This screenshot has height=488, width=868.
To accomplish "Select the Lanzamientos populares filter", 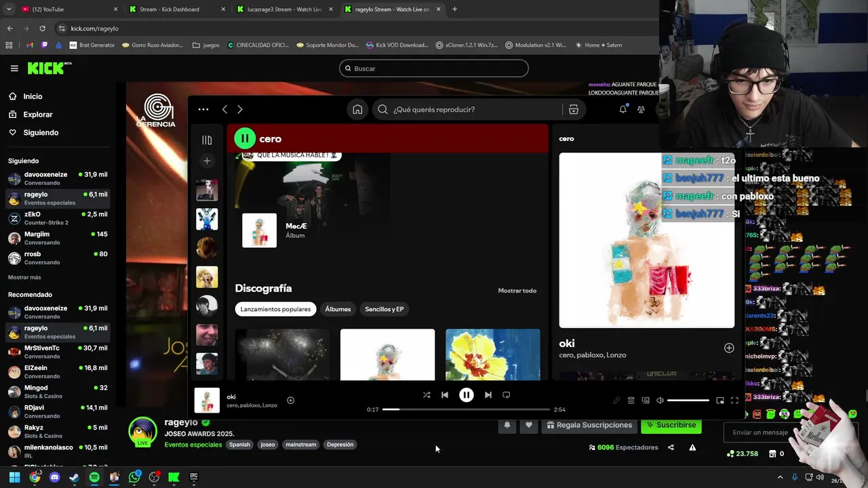I will click(275, 309).
